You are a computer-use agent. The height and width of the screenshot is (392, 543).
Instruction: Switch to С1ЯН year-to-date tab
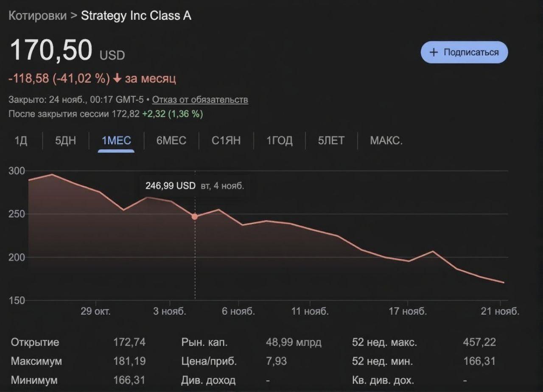pyautogui.click(x=226, y=141)
